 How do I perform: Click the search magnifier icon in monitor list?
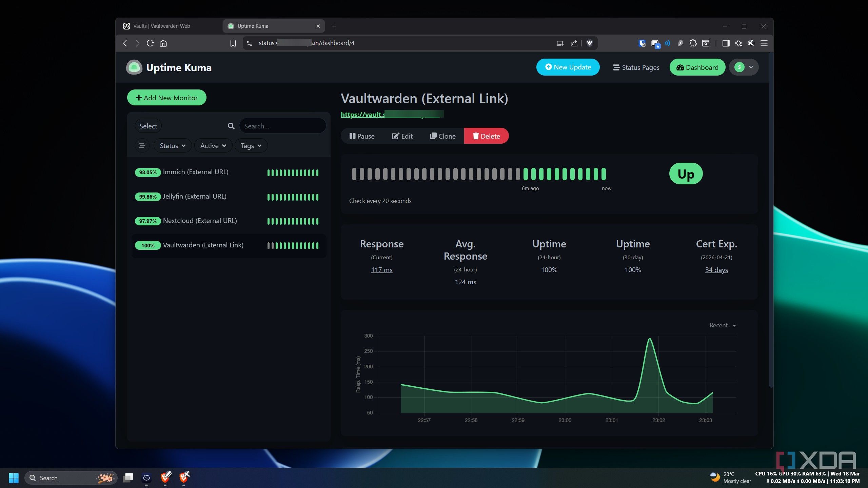point(231,126)
